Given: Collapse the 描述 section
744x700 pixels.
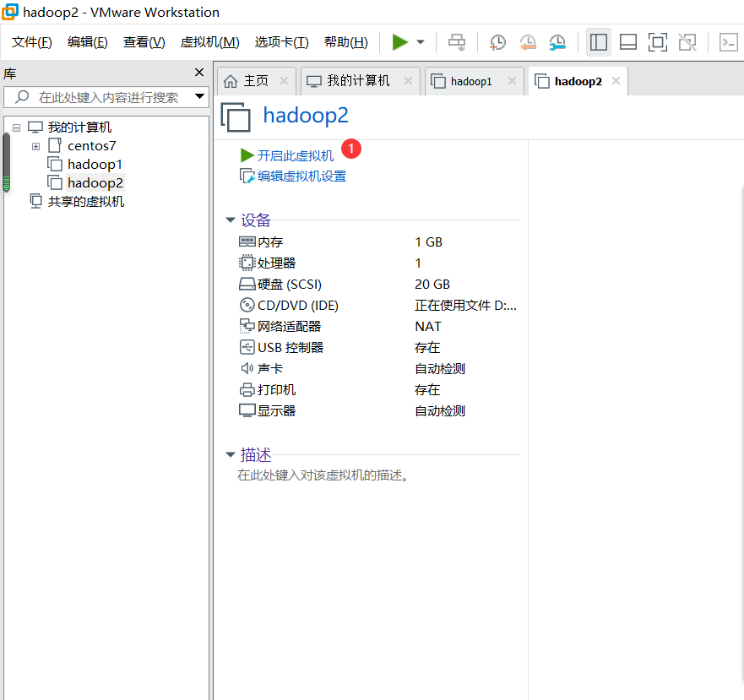Looking at the screenshot, I should [x=231, y=454].
